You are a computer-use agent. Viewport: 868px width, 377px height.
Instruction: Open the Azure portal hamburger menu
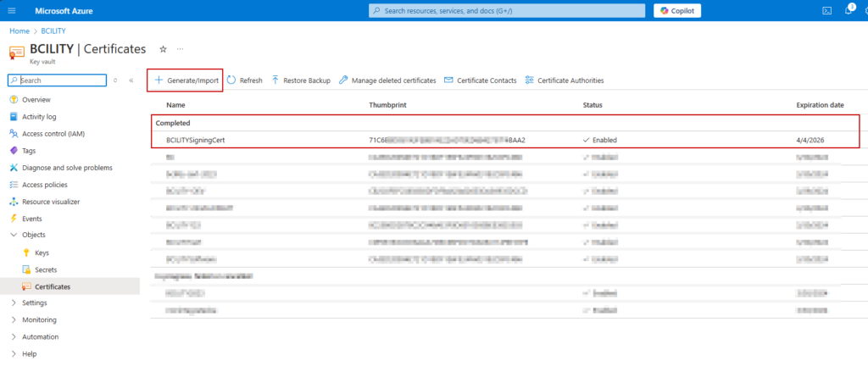12,10
